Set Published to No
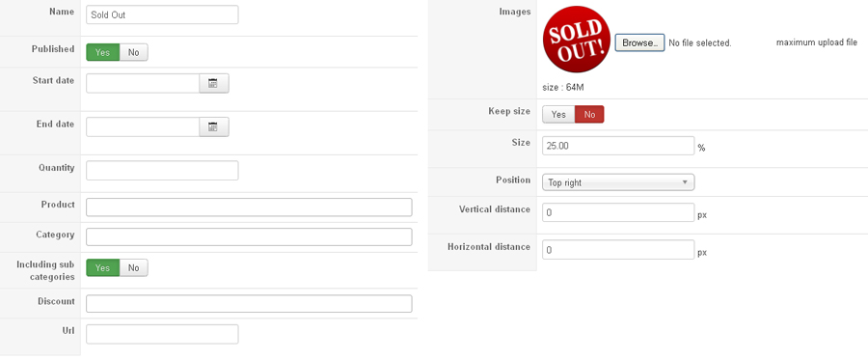The height and width of the screenshot is (360, 868). pyautogui.click(x=134, y=53)
